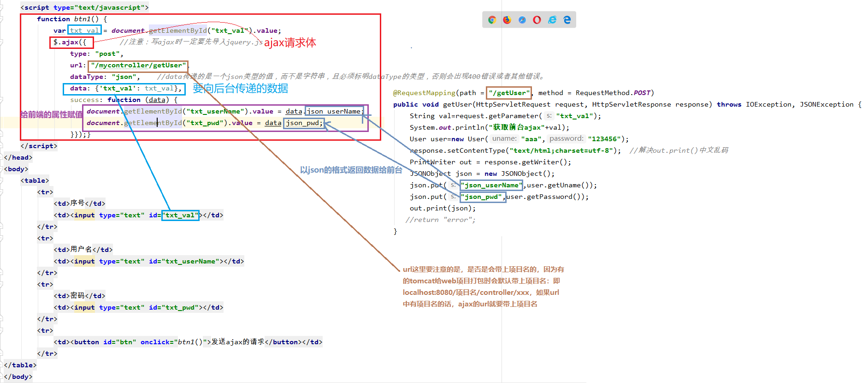Screen dimensions: 868x383
Task: Click the 解决out.print()中文乱码 comment
Action: pos(679,150)
